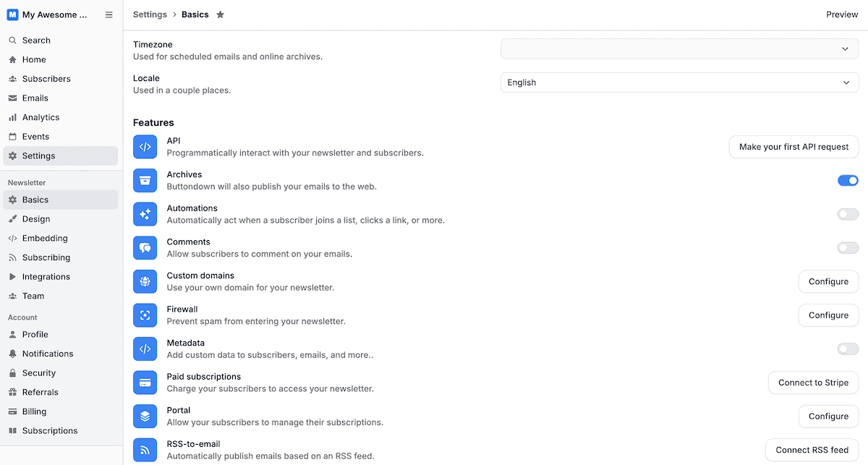Image resolution: width=868 pixels, height=465 pixels.
Task: Open Preview in the top right
Action: coord(841,14)
